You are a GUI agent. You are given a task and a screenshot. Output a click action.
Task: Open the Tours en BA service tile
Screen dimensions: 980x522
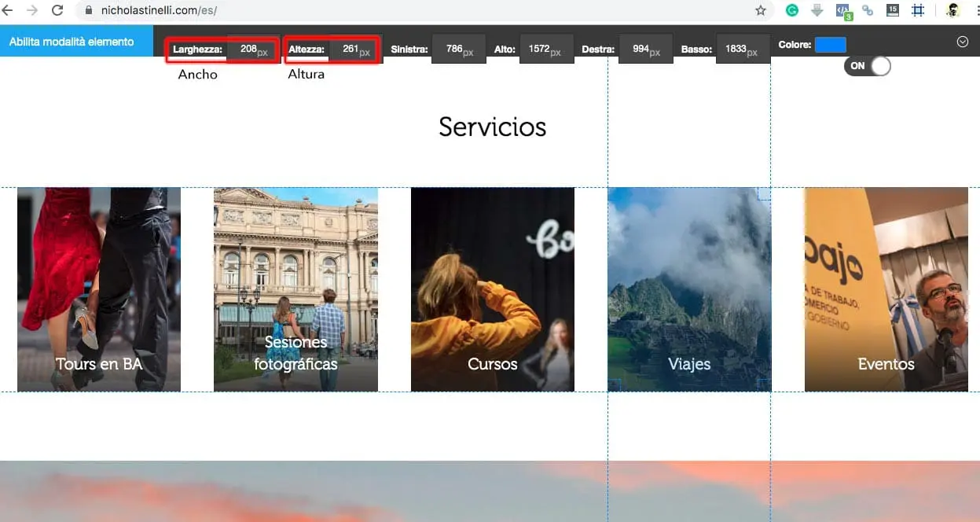(x=99, y=289)
